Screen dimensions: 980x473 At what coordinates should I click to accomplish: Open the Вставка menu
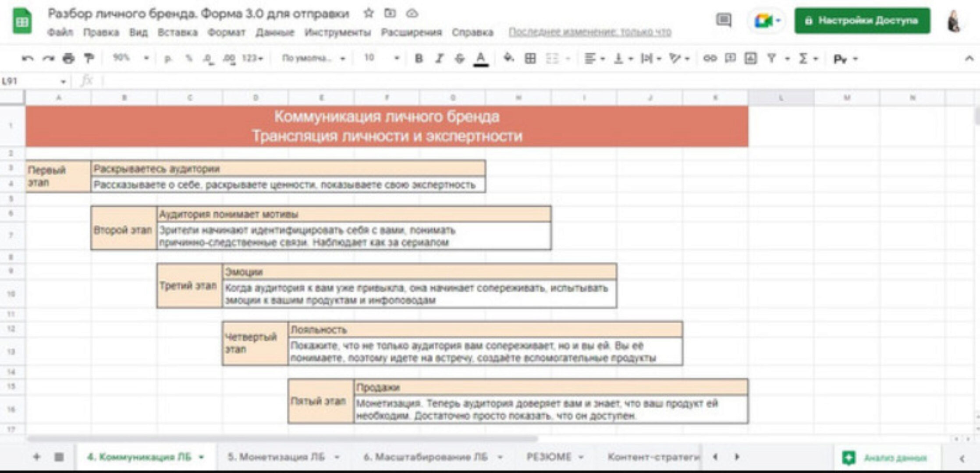178,32
